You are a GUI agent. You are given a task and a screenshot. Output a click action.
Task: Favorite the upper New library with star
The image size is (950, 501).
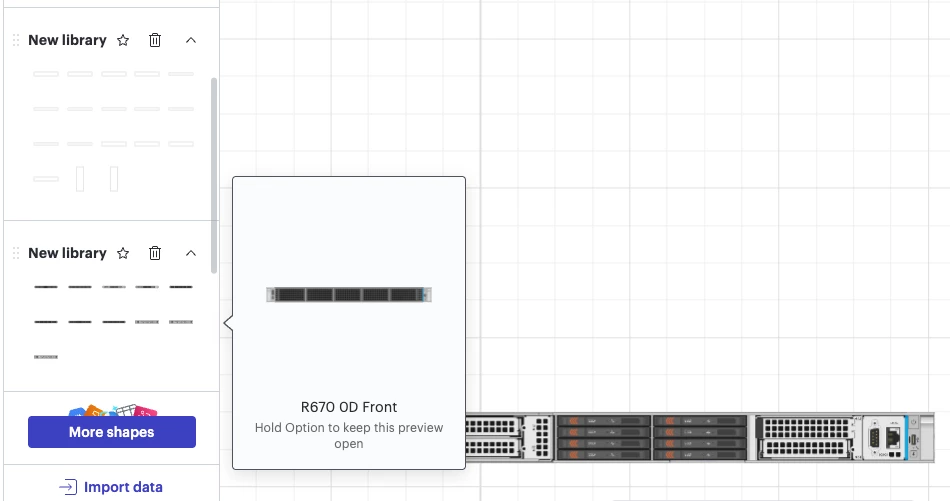pyautogui.click(x=123, y=41)
